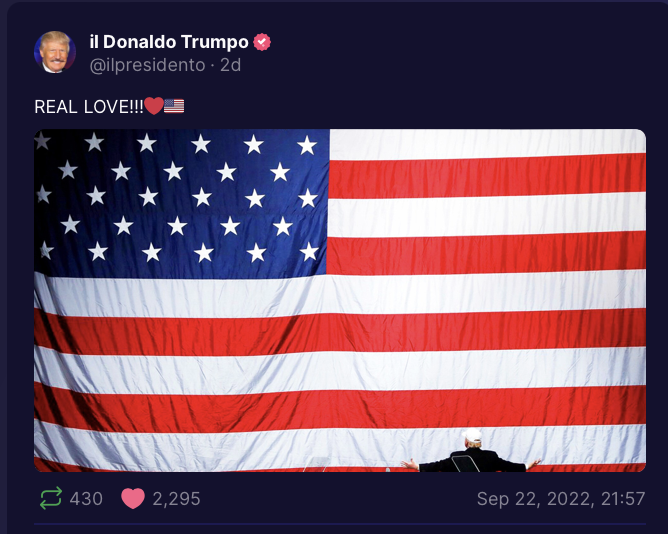
Task: View the 2,295 likes count
Action: click(176, 499)
